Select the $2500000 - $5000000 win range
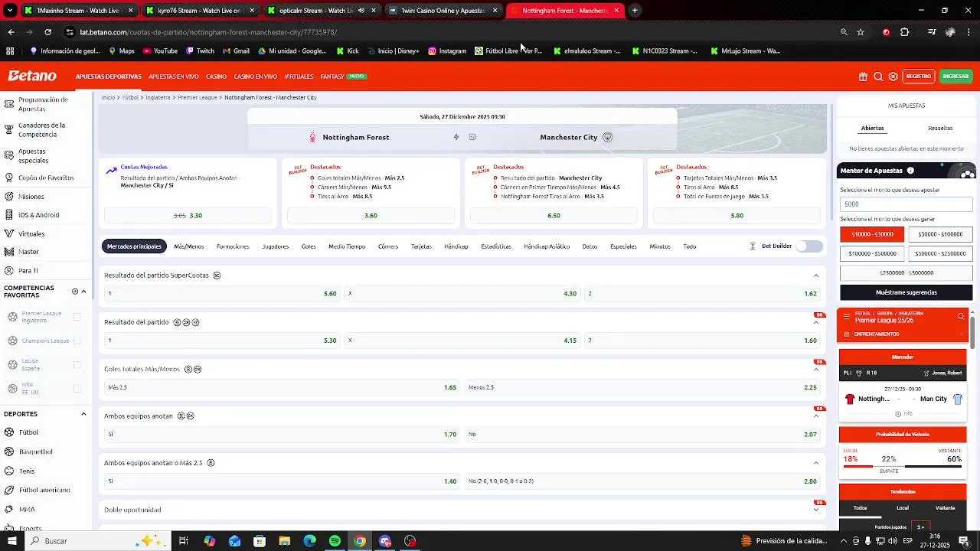The image size is (980, 551). tap(906, 272)
